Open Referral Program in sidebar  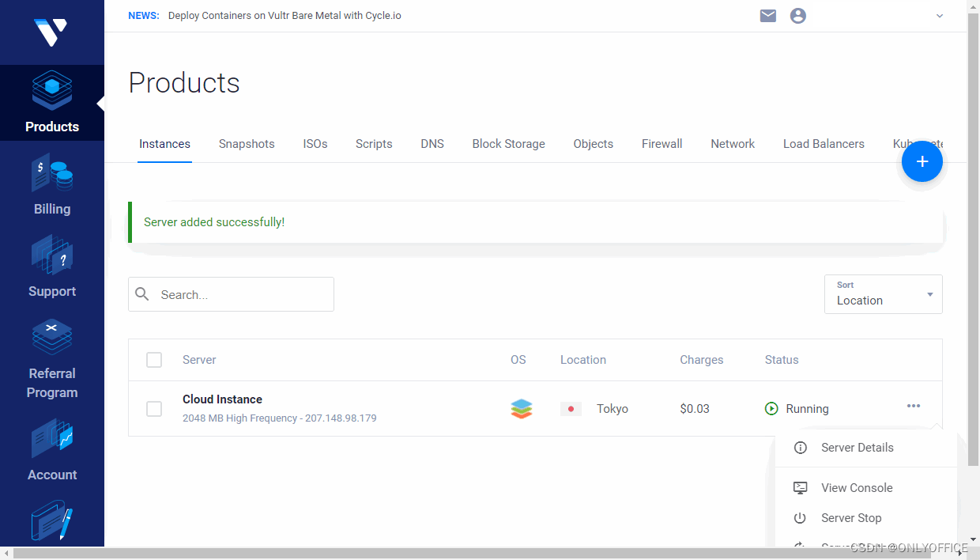click(x=52, y=359)
